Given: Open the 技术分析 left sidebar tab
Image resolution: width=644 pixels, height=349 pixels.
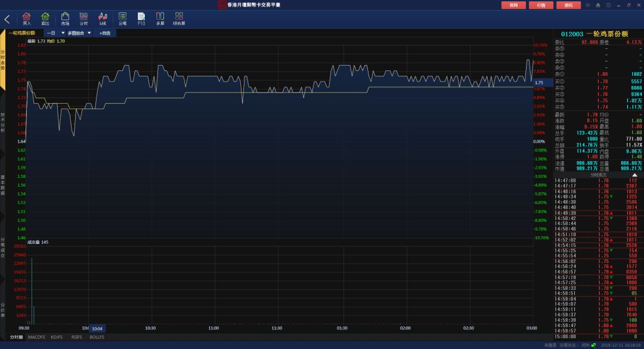Looking at the screenshot, I should tap(2, 122).
